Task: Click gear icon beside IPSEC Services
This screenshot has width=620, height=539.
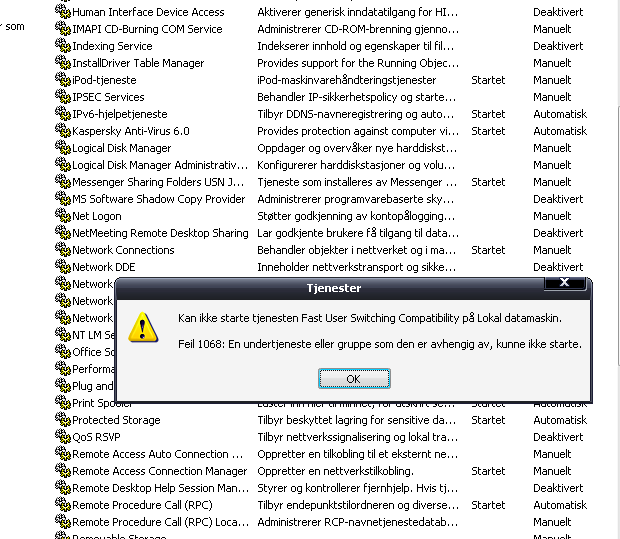Action: [x=62, y=96]
